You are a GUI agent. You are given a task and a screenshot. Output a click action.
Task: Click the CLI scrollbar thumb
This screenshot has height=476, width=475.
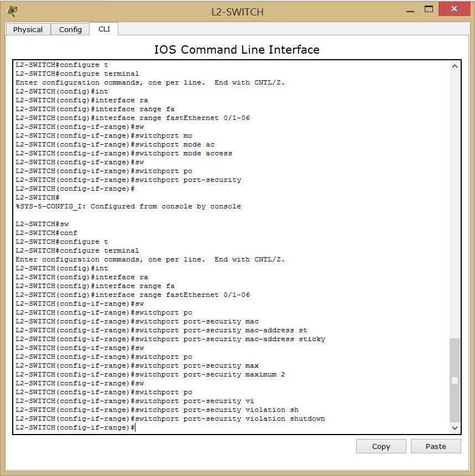455,380
